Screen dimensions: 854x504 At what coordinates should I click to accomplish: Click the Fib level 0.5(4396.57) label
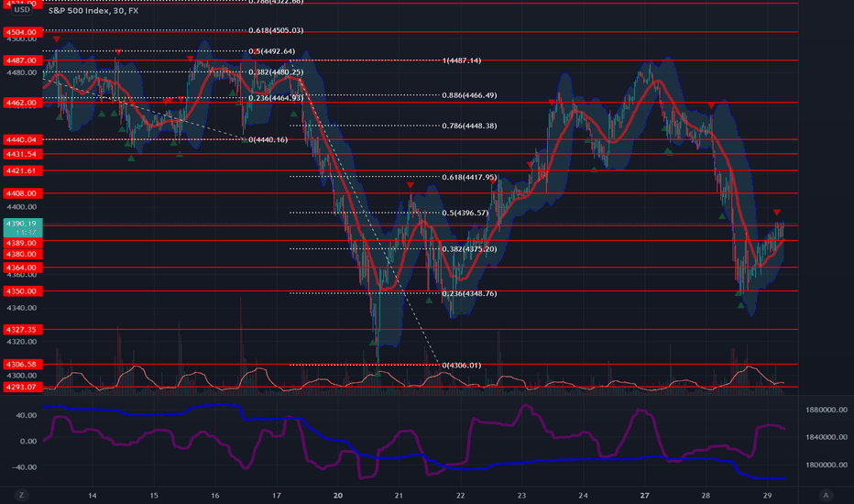click(x=465, y=213)
